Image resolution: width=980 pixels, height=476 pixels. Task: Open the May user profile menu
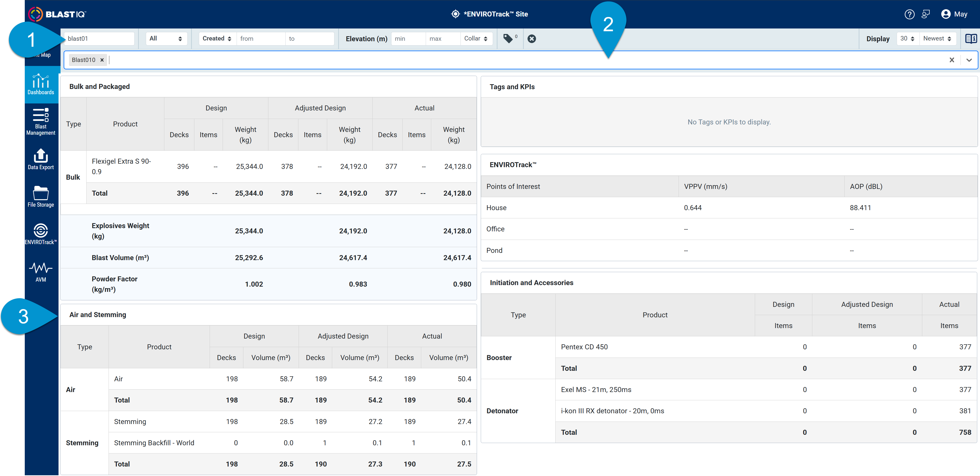[954, 14]
